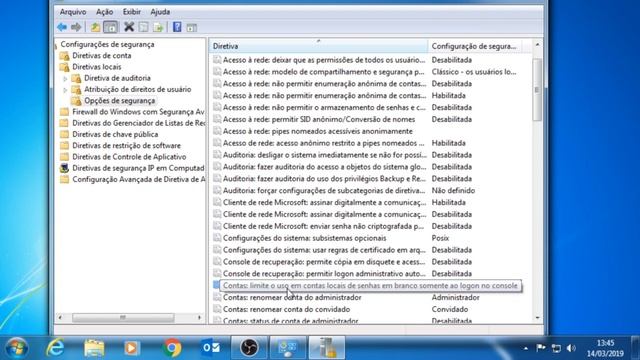The height and width of the screenshot is (360, 640).
Task: Select 'Configurações do sistema: subsistemas opcionais' row
Action: point(304,238)
